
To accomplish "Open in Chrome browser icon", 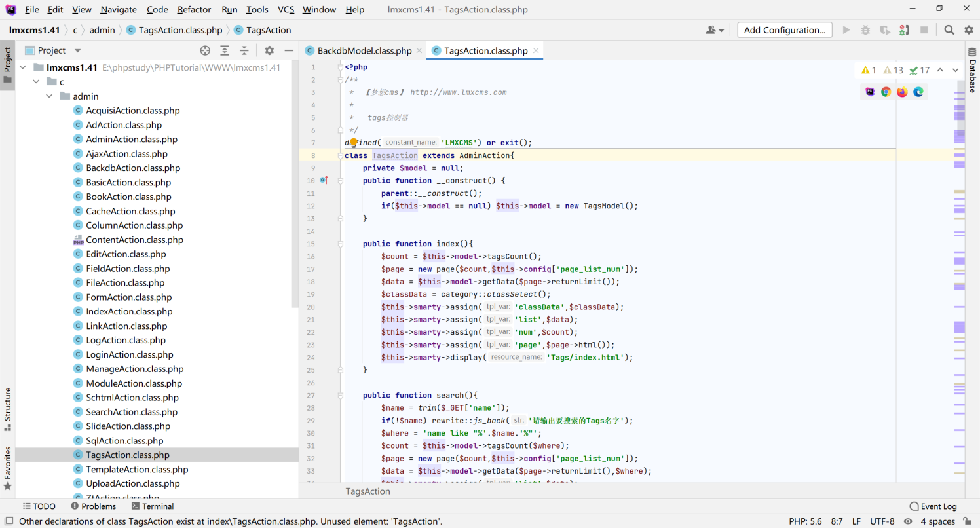I will tap(886, 92).
